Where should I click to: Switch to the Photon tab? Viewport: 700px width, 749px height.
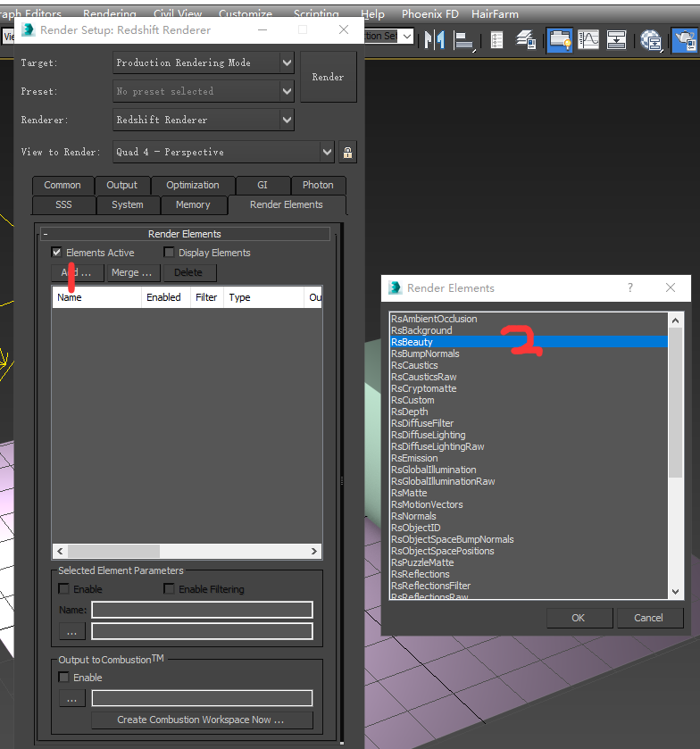pos(318,186)
